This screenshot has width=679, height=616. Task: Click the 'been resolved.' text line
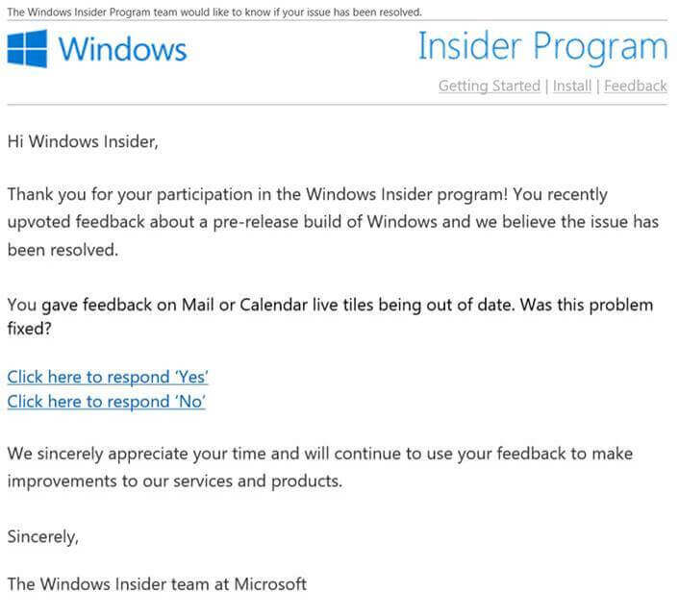[63, 250]
